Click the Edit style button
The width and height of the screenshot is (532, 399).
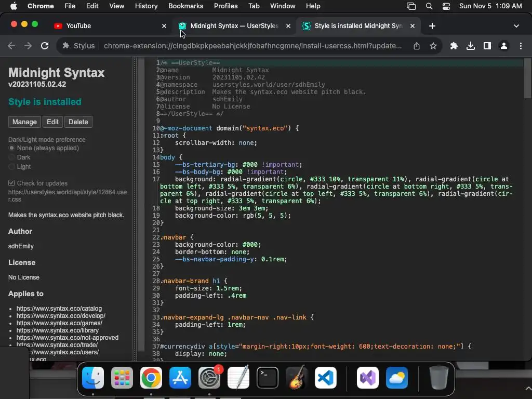52,122
